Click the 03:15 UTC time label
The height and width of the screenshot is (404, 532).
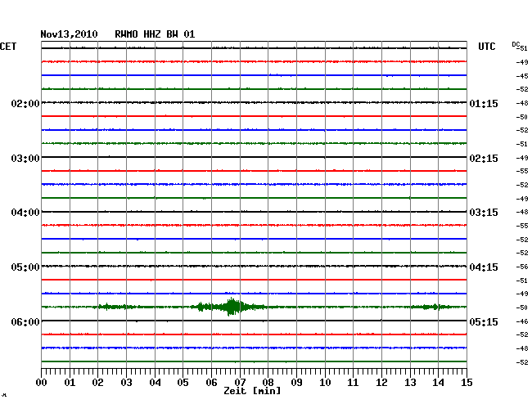click(x=484, y=213)
